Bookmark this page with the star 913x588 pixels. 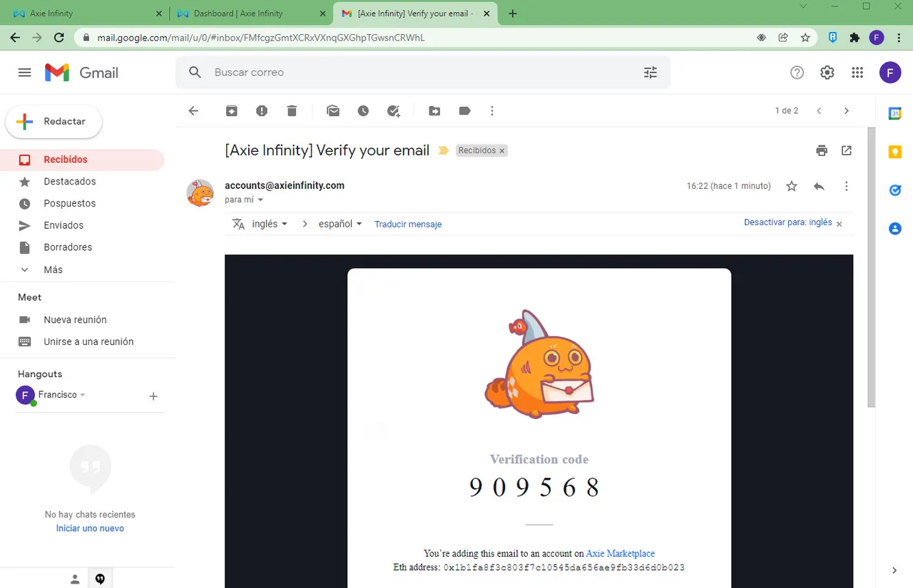pyautogui.click(x=805, y=38)
